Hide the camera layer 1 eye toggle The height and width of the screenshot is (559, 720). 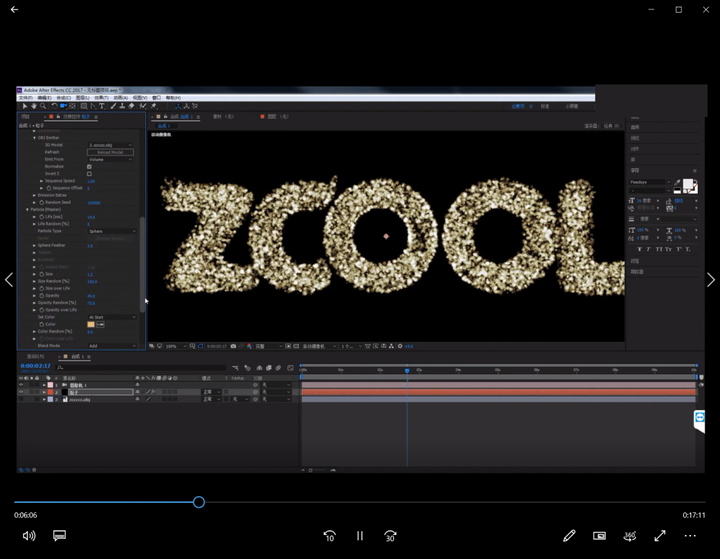21,385
